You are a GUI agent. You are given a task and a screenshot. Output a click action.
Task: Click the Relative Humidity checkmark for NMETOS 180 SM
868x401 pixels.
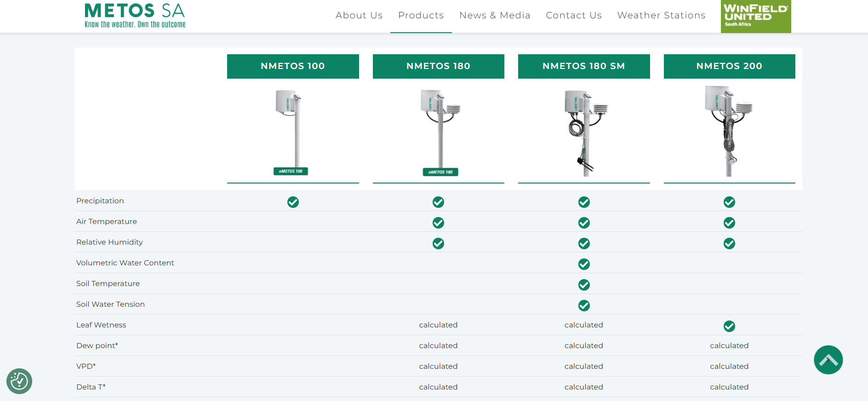(x=584, y=243)
